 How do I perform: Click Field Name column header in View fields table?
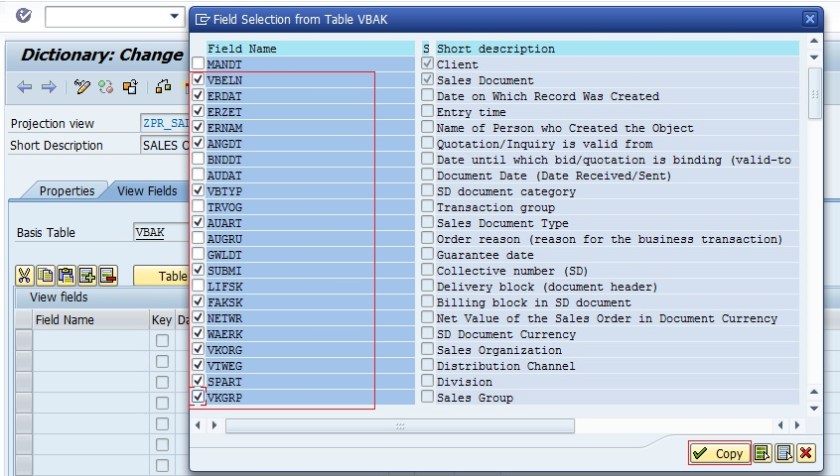91,320
